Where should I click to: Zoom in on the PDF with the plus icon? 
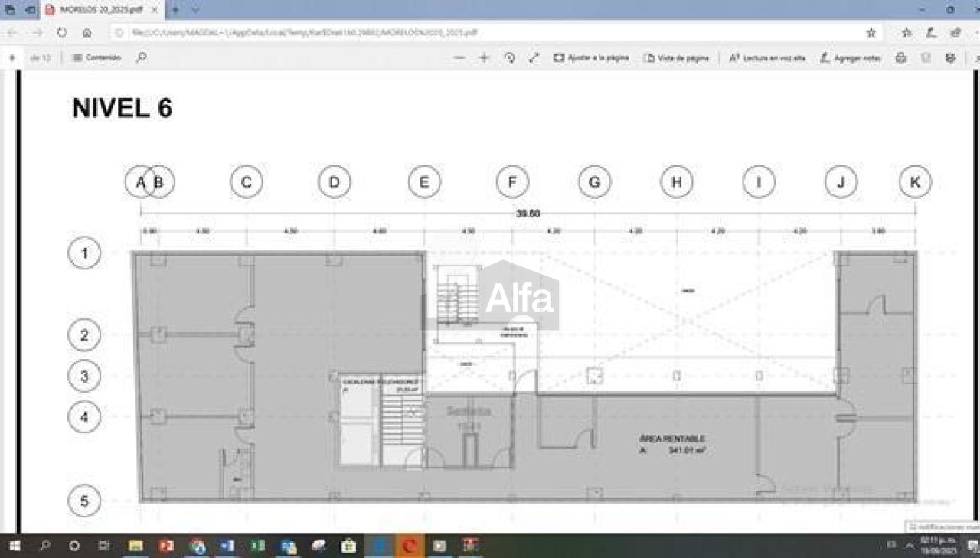pos(484,57)
